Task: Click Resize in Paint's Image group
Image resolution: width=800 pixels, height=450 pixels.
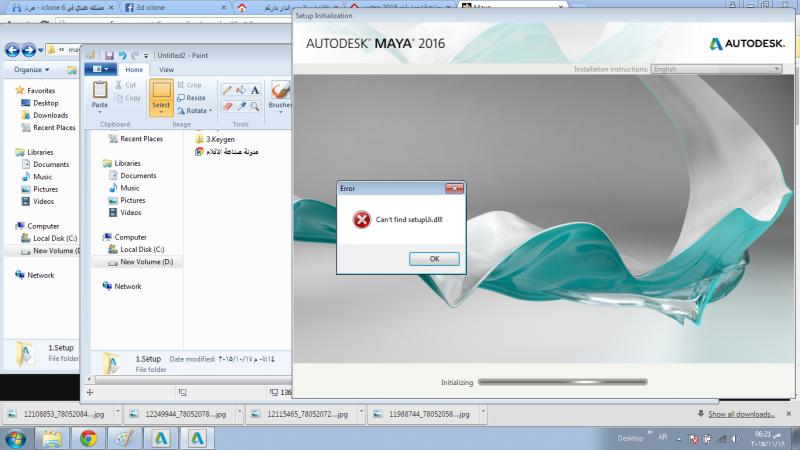Action: 191,97
